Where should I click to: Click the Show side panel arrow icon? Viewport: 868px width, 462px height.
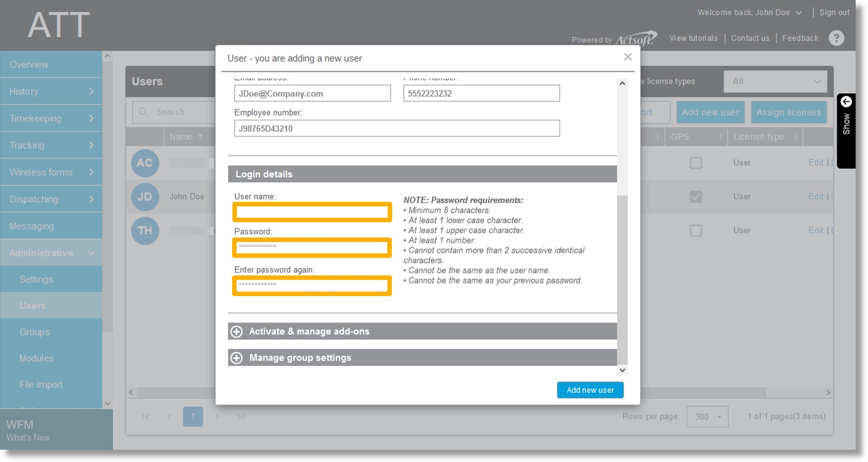[847, 102]
